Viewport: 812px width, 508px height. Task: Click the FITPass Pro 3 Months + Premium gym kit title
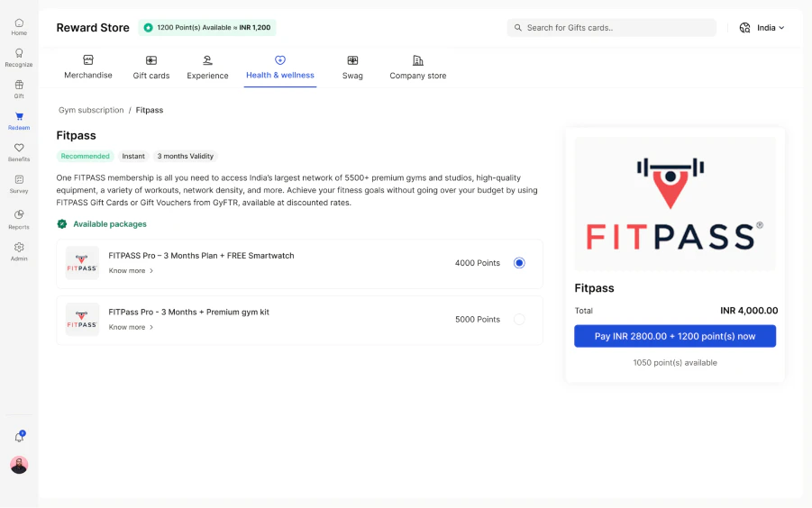189,312
